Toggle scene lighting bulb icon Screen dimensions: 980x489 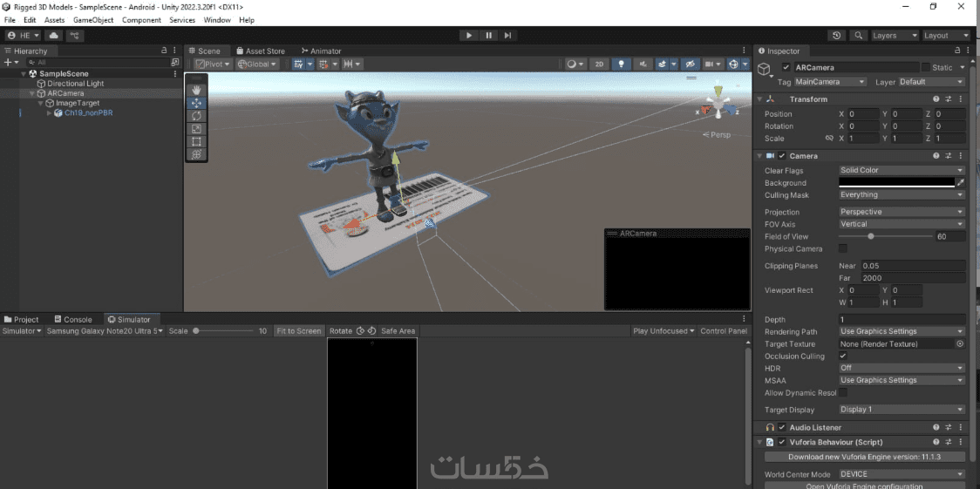(621, 64)
